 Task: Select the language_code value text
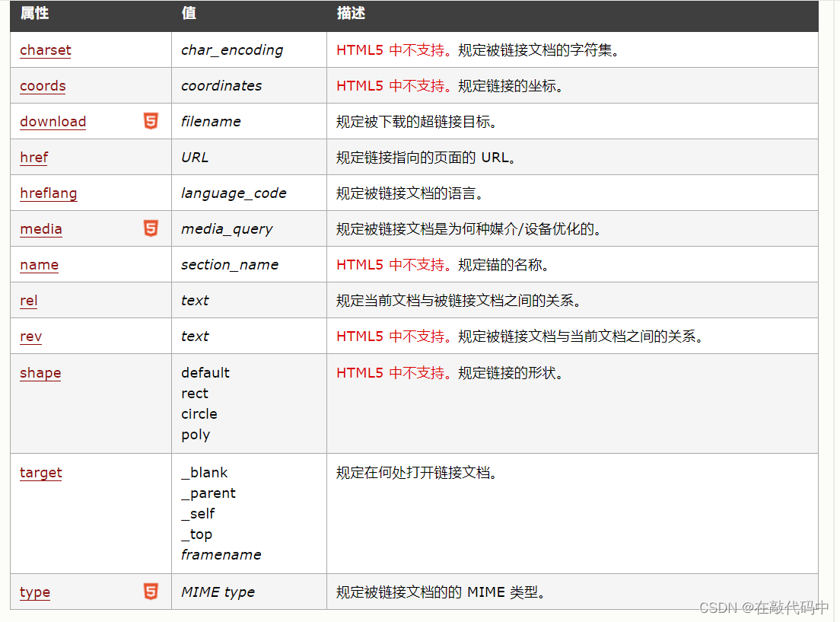234,193
